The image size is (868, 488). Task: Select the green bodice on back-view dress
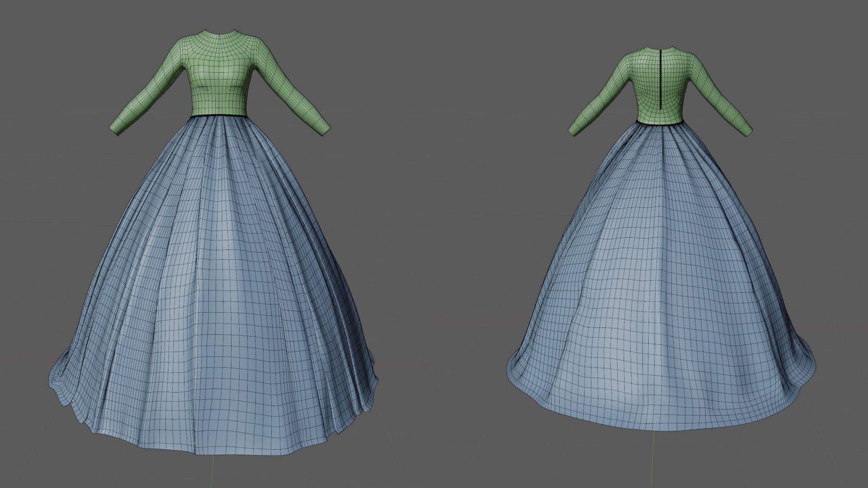point(660,86)
